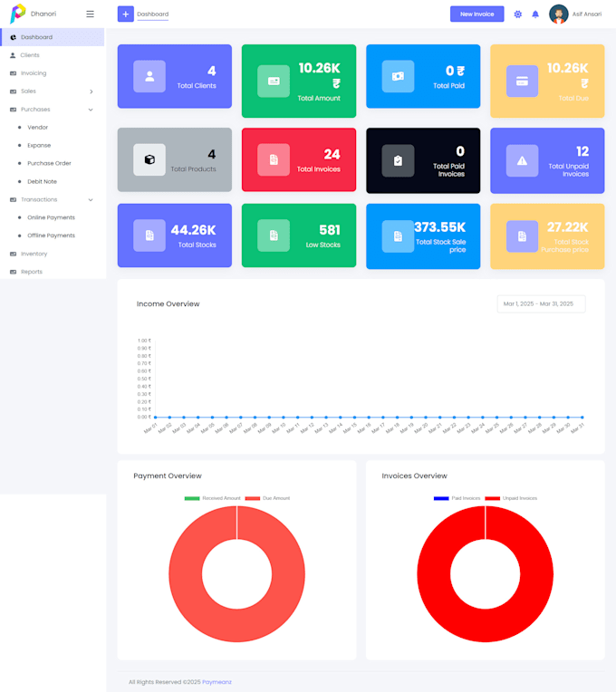Click the Asif Ansari username
The image size is (616, 692).
(x=587, y=14)
